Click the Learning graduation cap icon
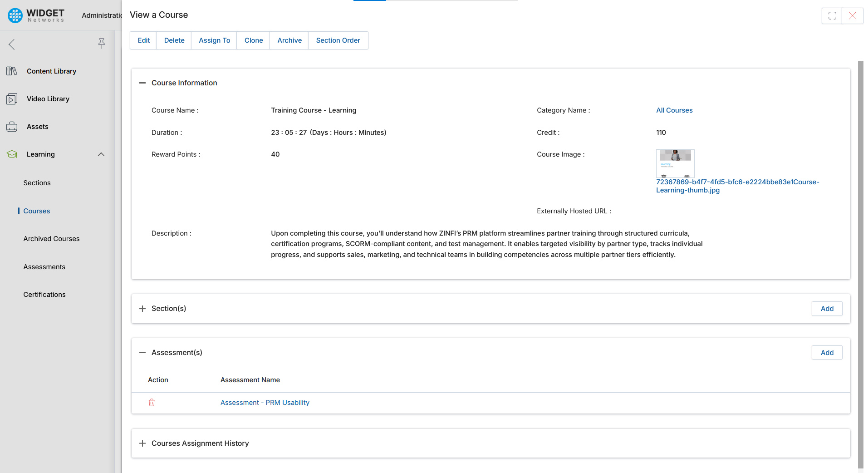The width and height of the screenshot is (868, 473). coord(12,154)
